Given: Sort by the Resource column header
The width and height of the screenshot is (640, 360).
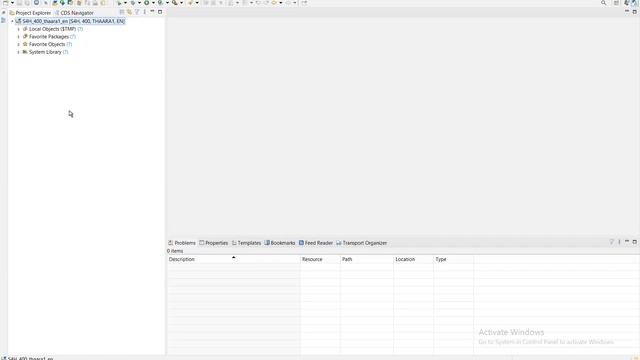Looking at the screenshot, I should (320, 259).
